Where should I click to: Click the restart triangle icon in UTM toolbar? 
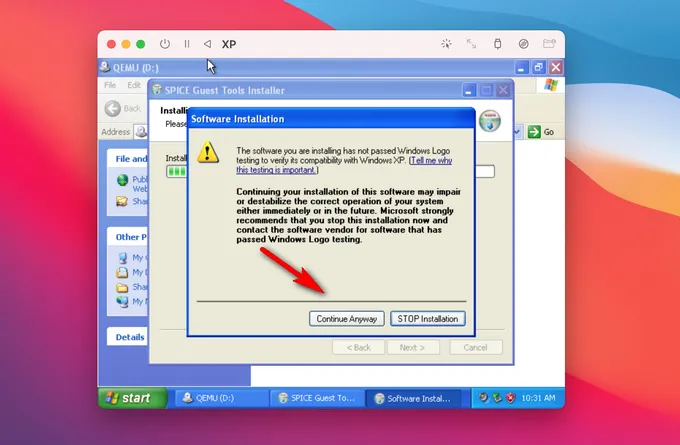(207, 44)
